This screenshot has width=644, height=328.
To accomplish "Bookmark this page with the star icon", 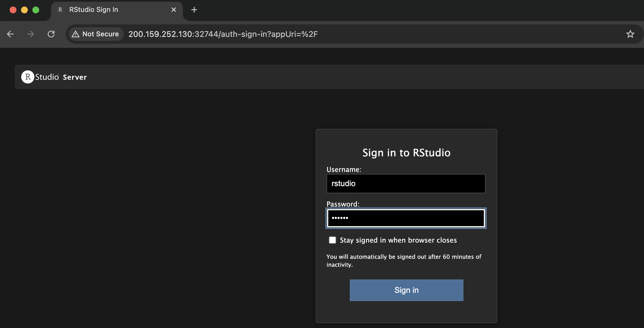I will pos(630,34).
